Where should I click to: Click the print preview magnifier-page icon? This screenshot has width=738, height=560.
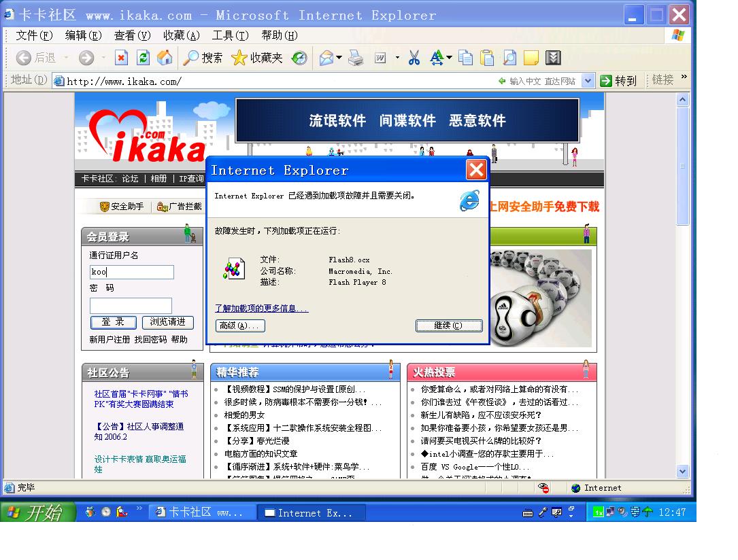[x=509, y=58]
